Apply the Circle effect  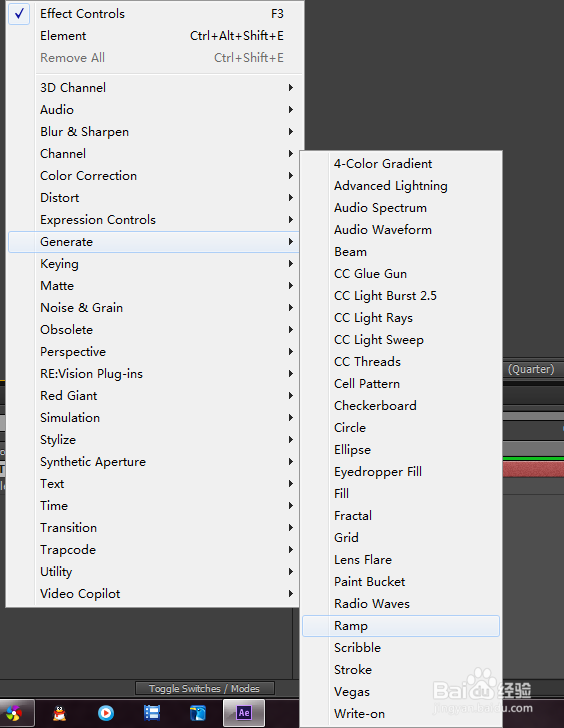click(401, 428)
